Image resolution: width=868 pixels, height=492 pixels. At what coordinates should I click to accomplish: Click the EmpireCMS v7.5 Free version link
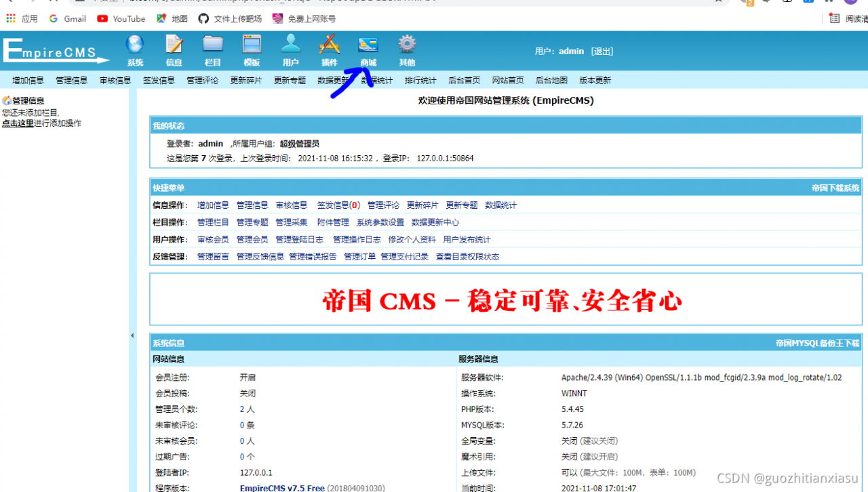click(282, 488)
